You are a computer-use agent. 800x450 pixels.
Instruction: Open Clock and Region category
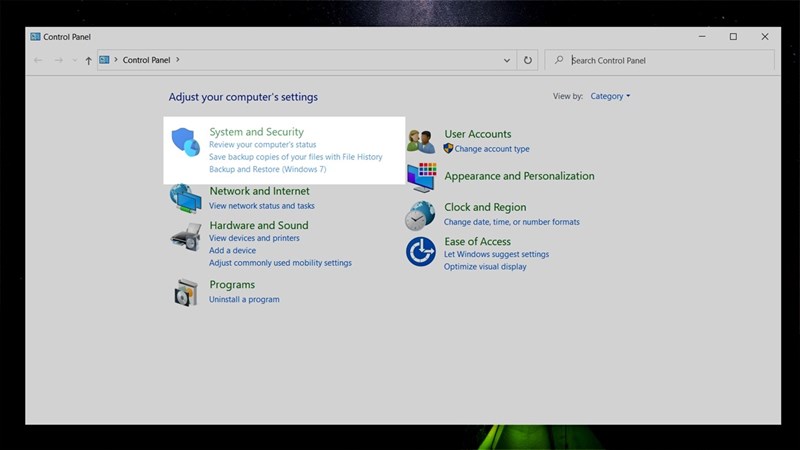[x=485, y=207]
